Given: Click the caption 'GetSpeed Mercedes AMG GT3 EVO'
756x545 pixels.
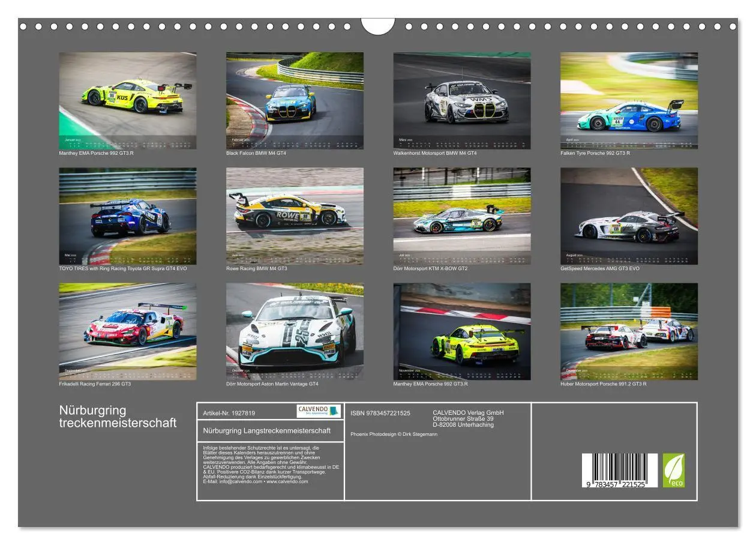Looking at the screenshot, I should click(x=600, y=268).
